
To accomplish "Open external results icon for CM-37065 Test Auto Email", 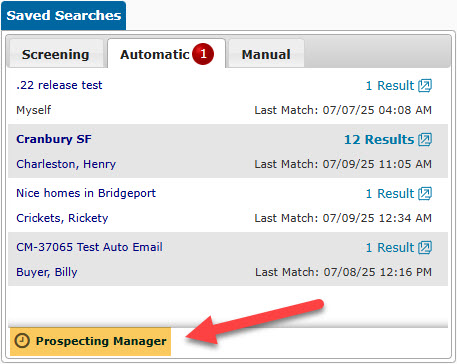I will 425,247.
